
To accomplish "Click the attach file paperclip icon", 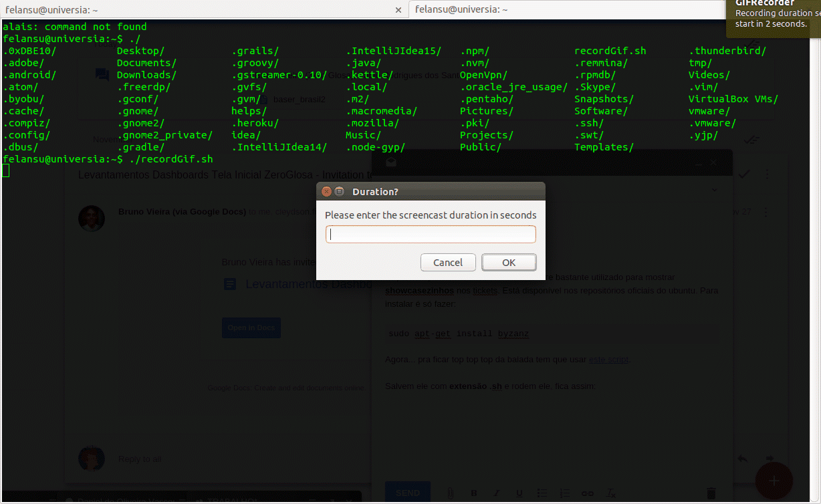I will (x=451, y=493).
